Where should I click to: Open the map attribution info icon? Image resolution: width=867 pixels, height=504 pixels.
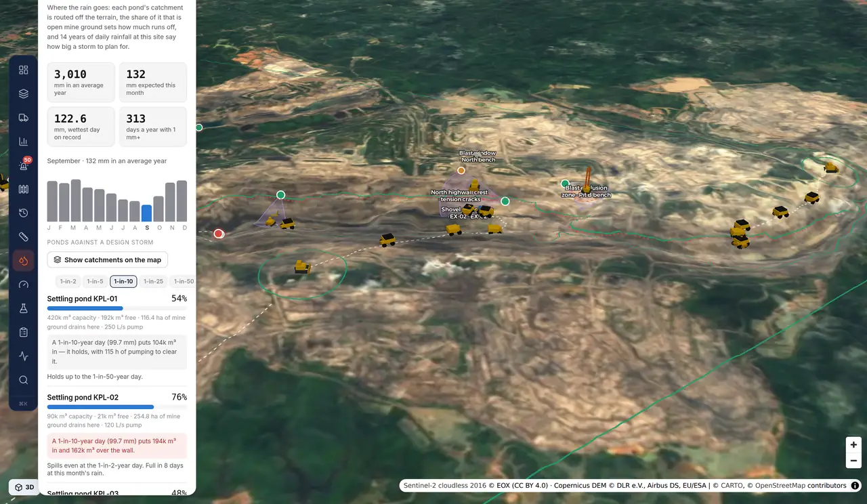click(x=855, y=486)
